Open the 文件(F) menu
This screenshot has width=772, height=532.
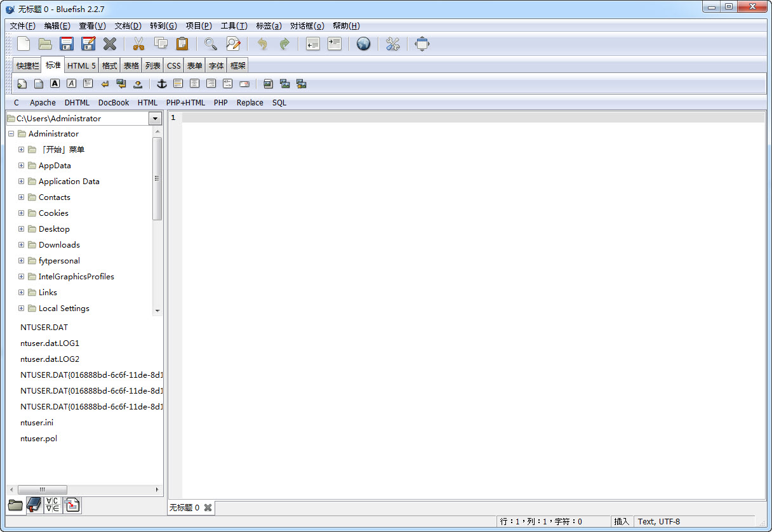point(23,26)
